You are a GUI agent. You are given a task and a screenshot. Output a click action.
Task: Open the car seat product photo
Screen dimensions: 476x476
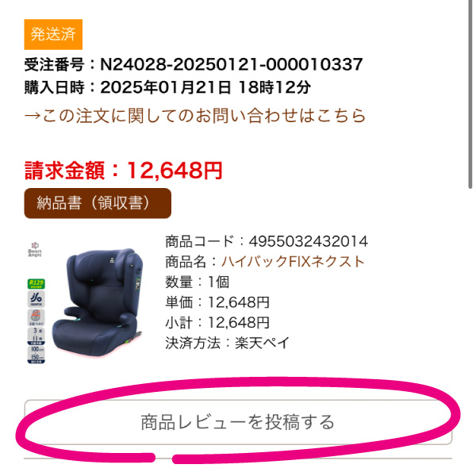tap(97, 302)
